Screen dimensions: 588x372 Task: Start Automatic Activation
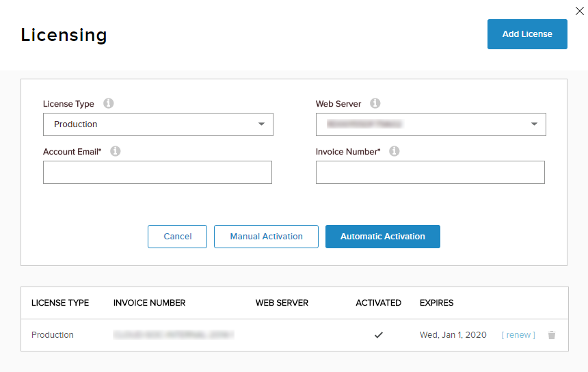click(383, 237)
